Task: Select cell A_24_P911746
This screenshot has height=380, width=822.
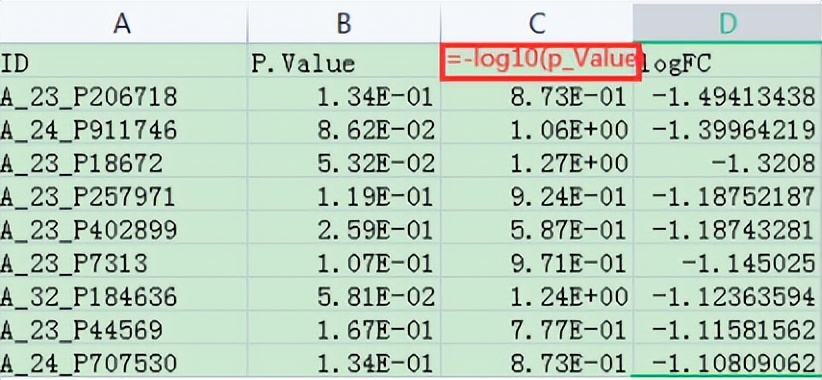Action: tap(123, 128)
